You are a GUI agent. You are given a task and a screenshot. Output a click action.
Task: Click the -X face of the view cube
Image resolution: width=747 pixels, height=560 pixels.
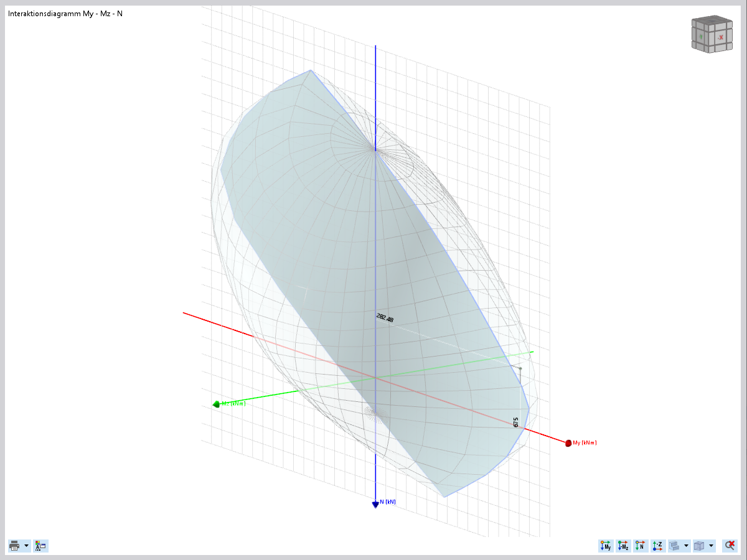(x=720, y=37)
